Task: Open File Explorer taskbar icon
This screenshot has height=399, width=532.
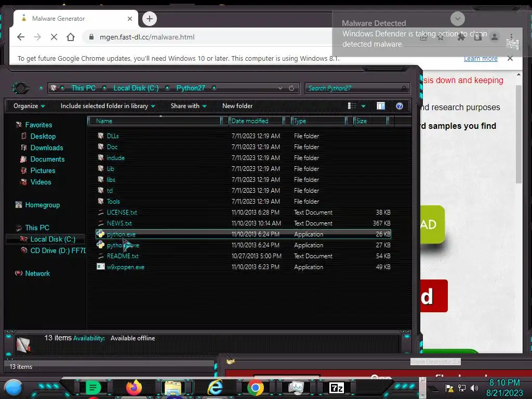Action: click(173, 388)
